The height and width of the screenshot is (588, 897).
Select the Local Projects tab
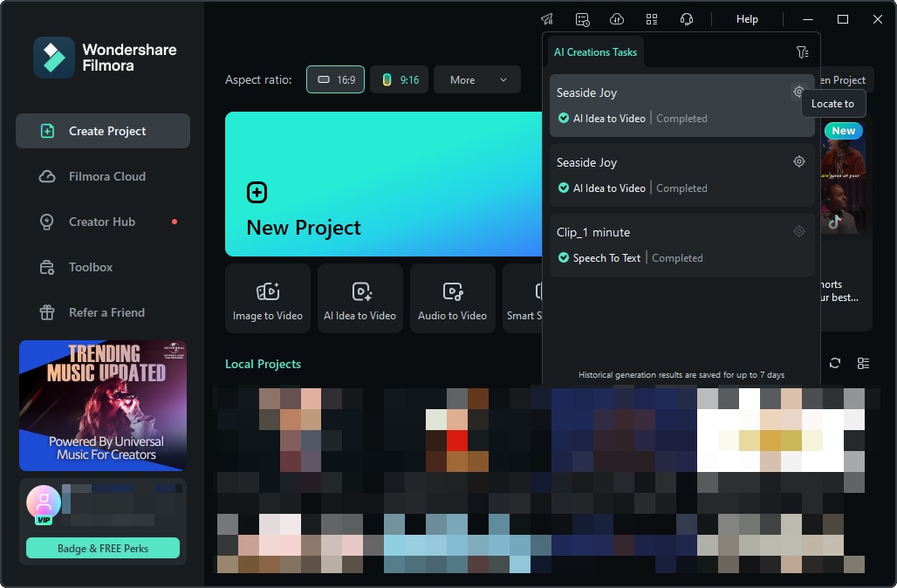tap(264, 364)
